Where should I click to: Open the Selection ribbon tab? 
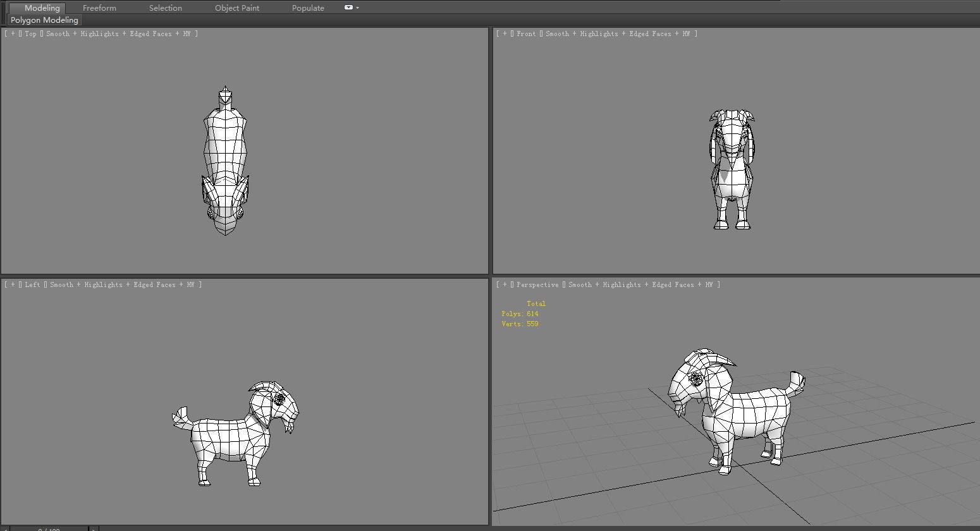[x=166, y=8]
